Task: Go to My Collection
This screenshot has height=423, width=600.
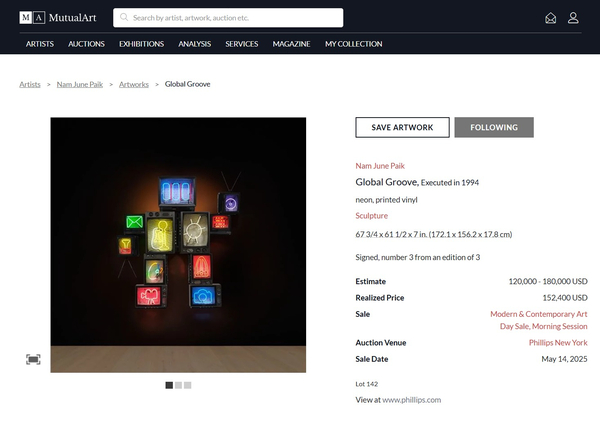Action: (x=353, y=44)
